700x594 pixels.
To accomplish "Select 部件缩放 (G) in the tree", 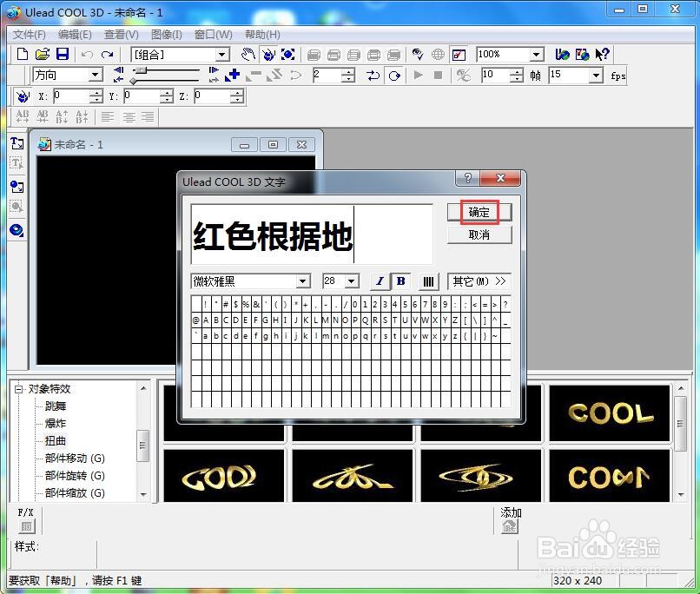I will (75, 493).
